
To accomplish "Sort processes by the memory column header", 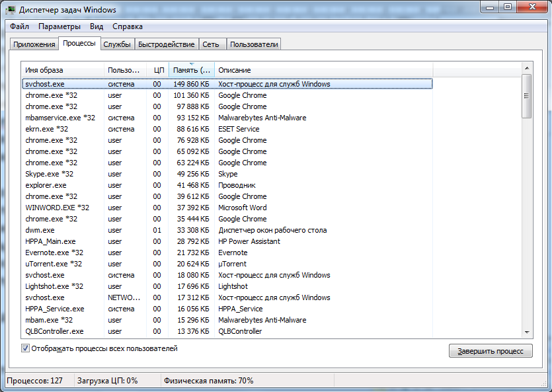I will tap(191, 70).
